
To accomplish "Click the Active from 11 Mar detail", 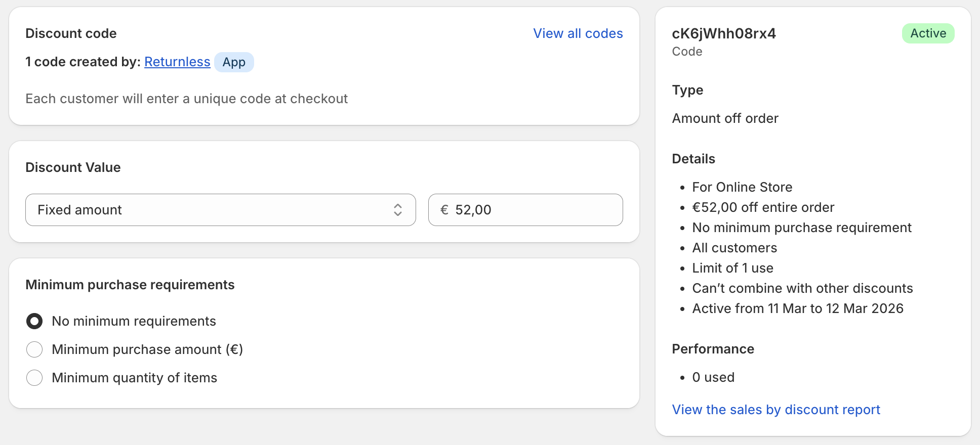I will pyautogui.click(x=797, y=308).
